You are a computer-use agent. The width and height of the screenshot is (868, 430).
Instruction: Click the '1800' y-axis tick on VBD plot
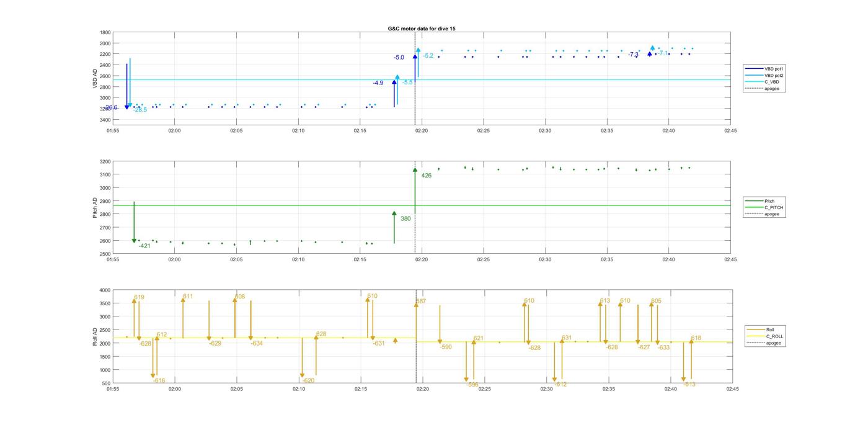tap(105, 32)
